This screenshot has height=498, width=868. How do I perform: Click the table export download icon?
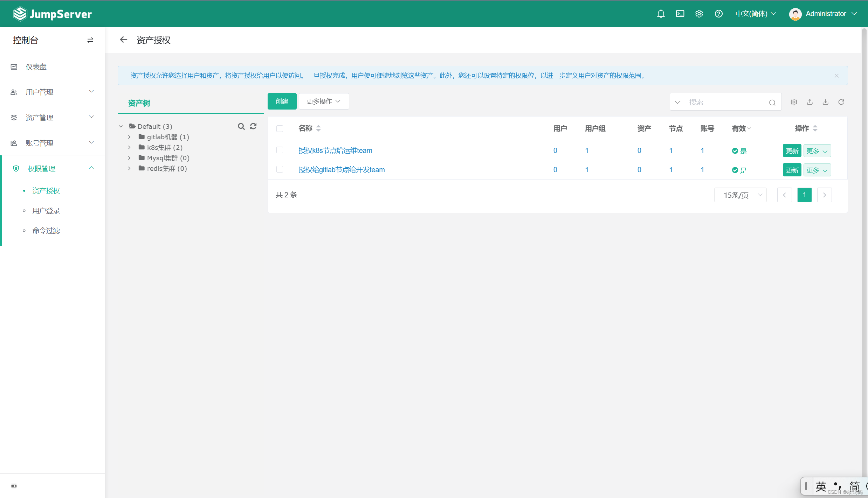pos(825,102)
